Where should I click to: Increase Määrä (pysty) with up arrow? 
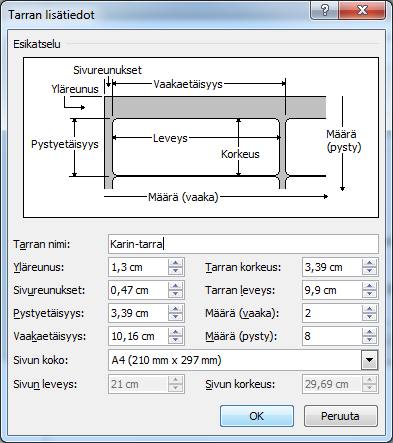369,332
